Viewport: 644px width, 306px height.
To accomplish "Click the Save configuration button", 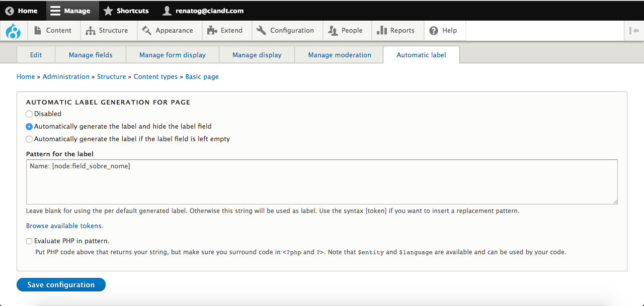I will coord(61,285).
